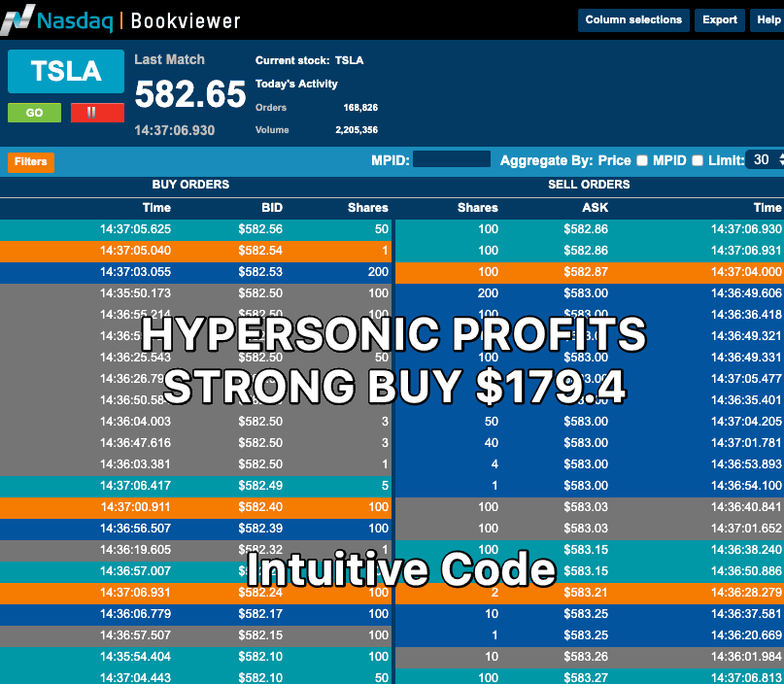The height and width of the screenshot is (684, 784).
Task: Select the ask price $583.21
Action: 586,593
